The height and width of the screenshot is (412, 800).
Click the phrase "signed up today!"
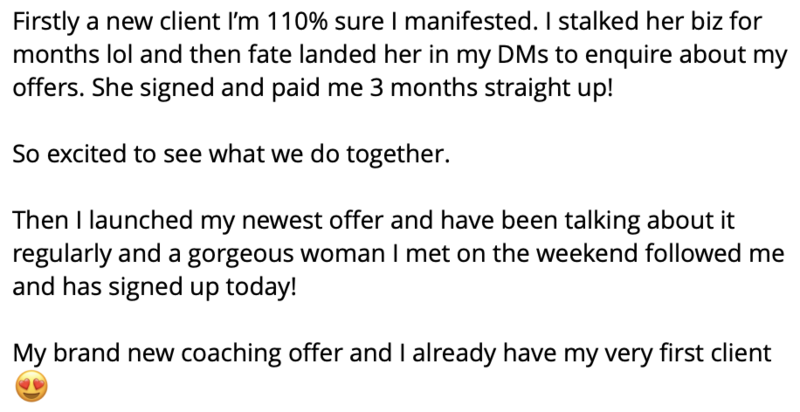click(203, 287)
